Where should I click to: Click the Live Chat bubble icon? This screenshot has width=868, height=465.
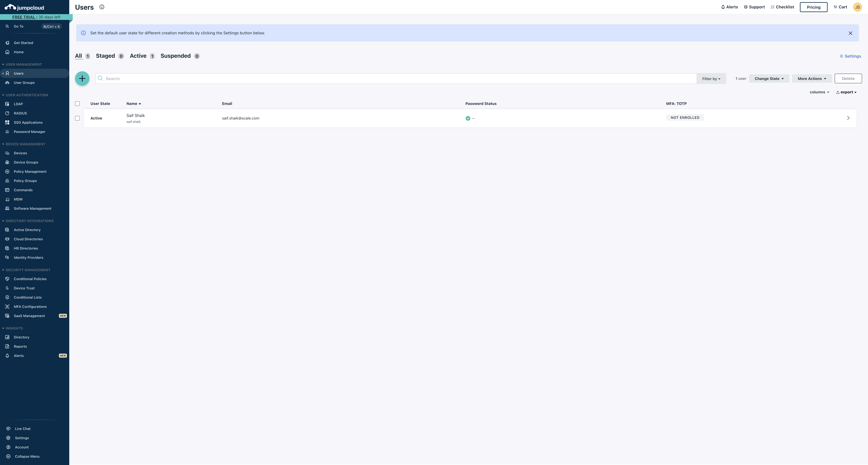[x=8, y=429]
